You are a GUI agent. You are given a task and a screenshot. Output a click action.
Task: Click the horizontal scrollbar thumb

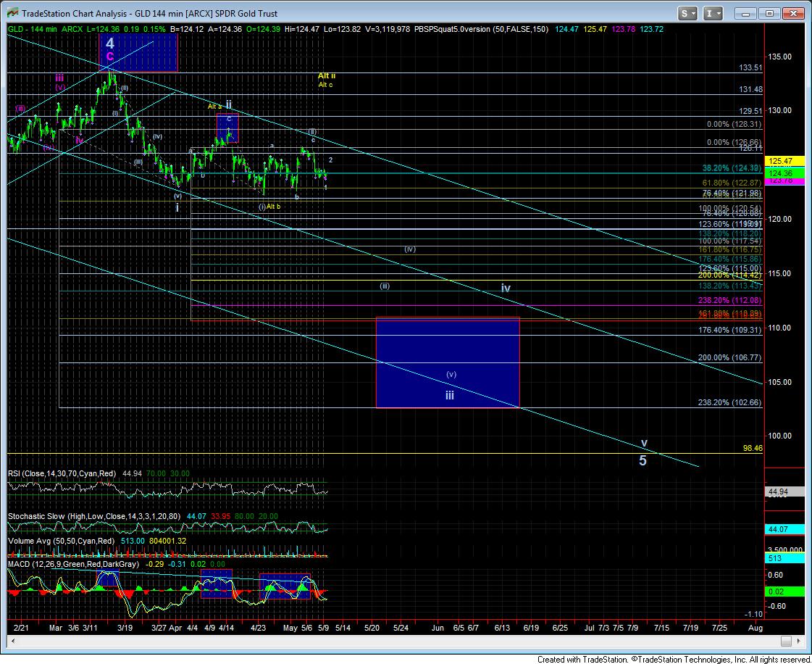786,642
